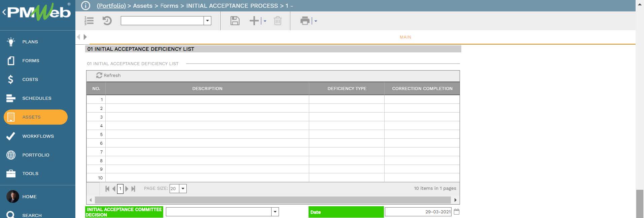This screenshot has width=644, height=218.
Task: Sort by Correction Completion column header
Action: pos(422,88)
